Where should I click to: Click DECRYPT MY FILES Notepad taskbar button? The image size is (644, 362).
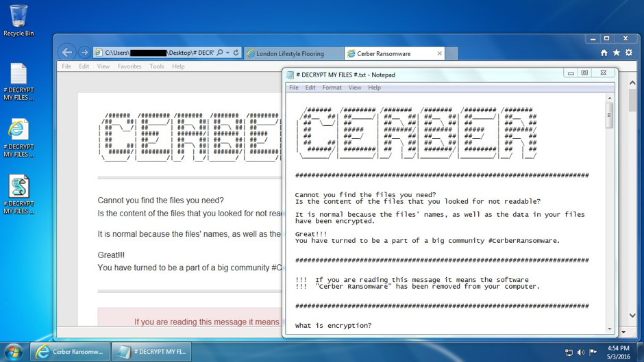click(x=153, y=352)
